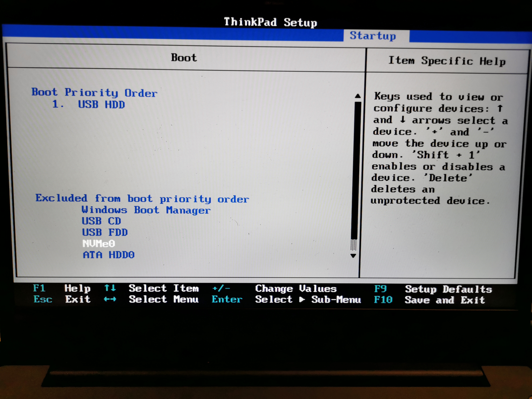Select the ATA HDD0 device

108,255
